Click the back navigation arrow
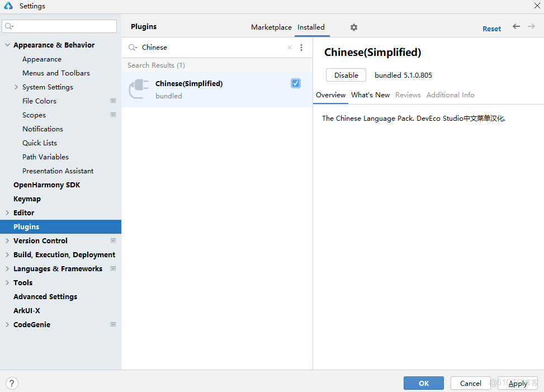 click(x=515, y=27)
